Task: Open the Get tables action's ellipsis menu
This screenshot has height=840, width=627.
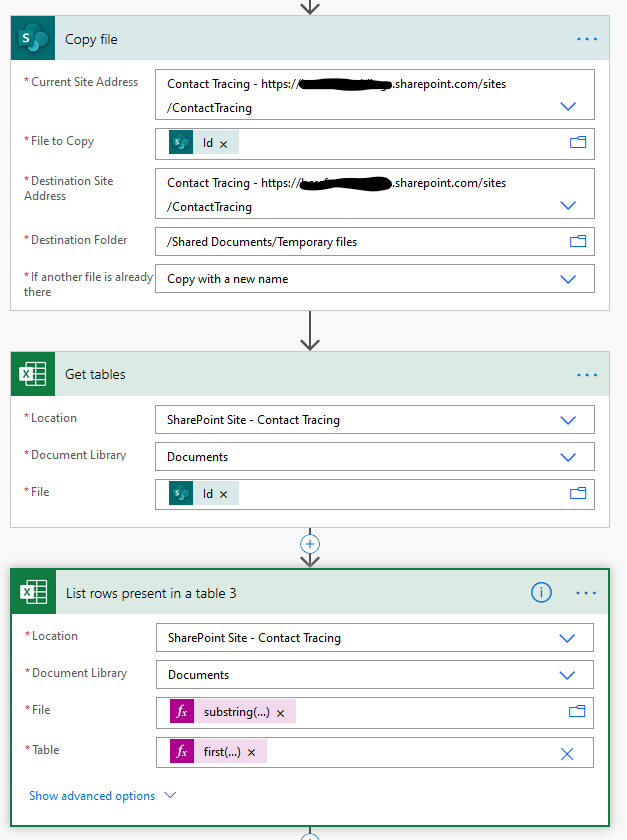Action: (x=586, y=375)
